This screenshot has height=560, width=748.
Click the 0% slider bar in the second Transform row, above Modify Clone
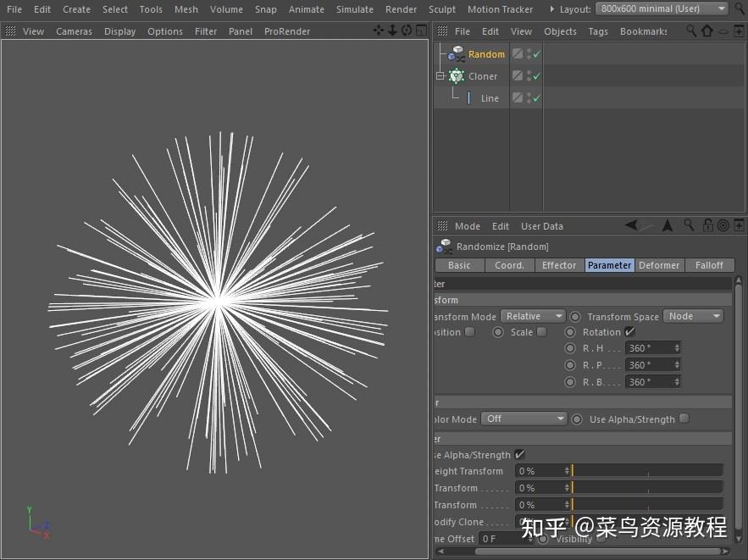click(x=647, y=505)
